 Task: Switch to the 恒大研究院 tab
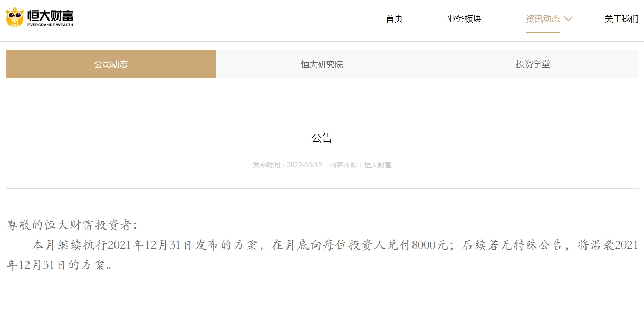click(322, 64)
